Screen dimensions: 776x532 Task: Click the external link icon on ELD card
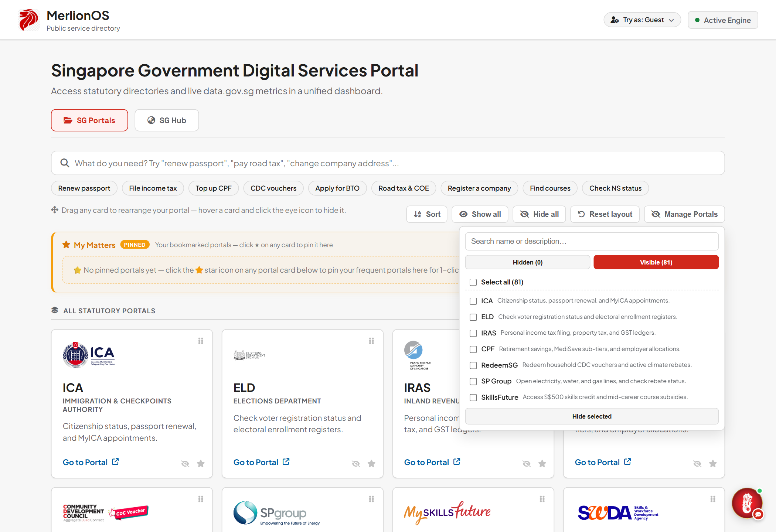pos(286,462)
